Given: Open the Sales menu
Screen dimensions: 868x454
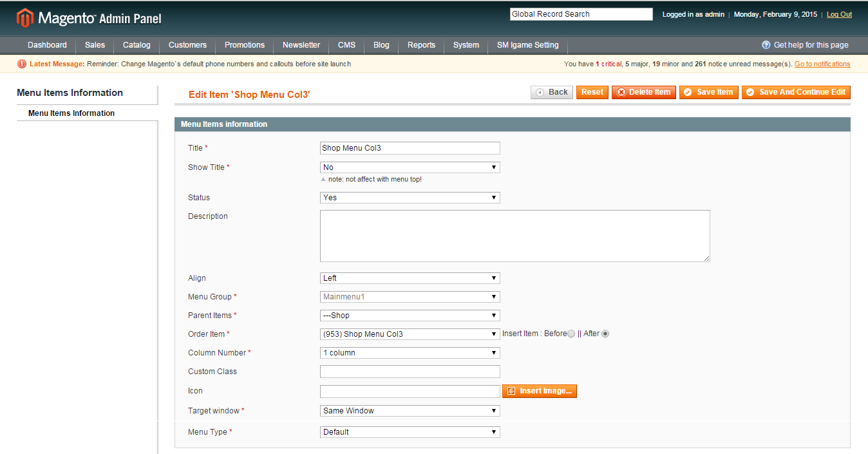Looking at the screenshot, I should (95, 45).
